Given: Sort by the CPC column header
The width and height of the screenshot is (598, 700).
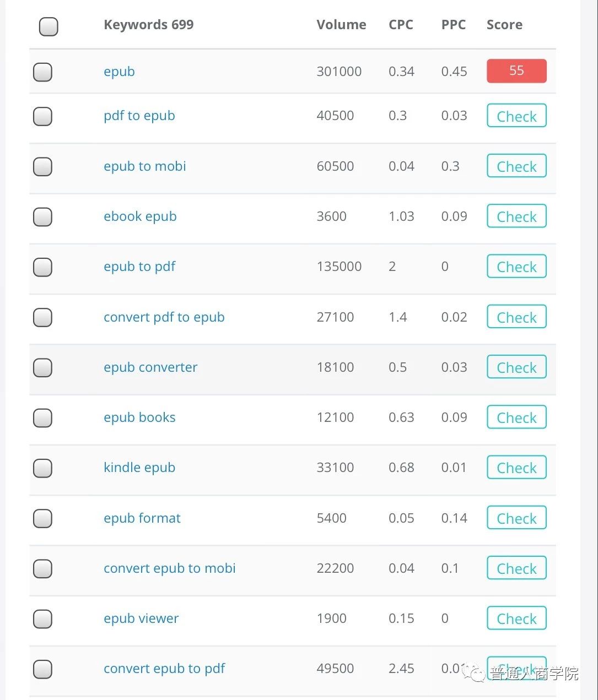Looking at the screenshot, I should point(401,25).
